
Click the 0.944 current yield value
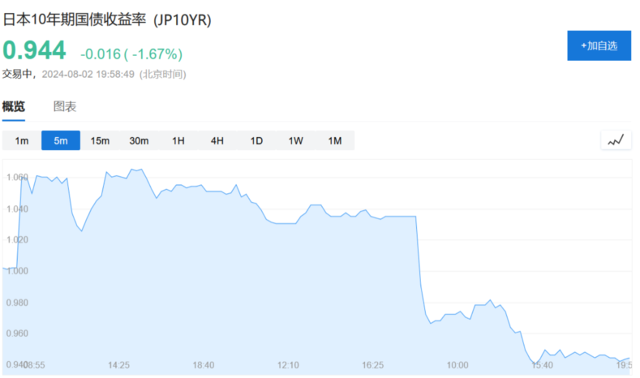pos(34,51)
